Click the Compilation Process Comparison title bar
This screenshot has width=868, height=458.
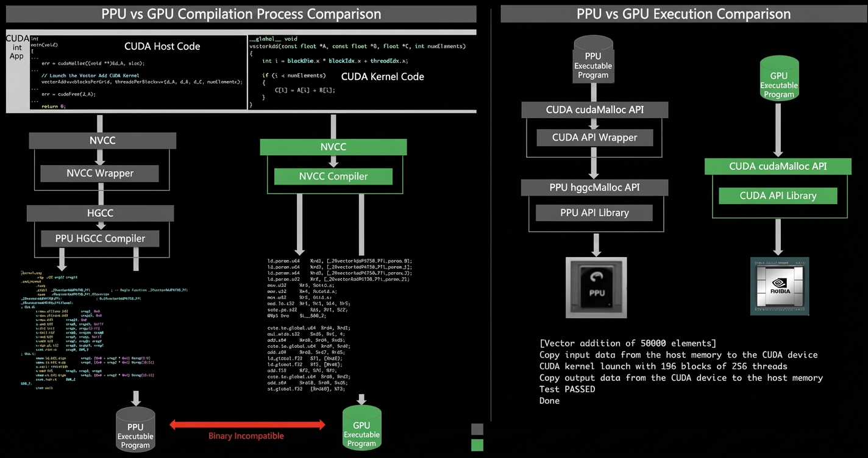tap(241, 14)
